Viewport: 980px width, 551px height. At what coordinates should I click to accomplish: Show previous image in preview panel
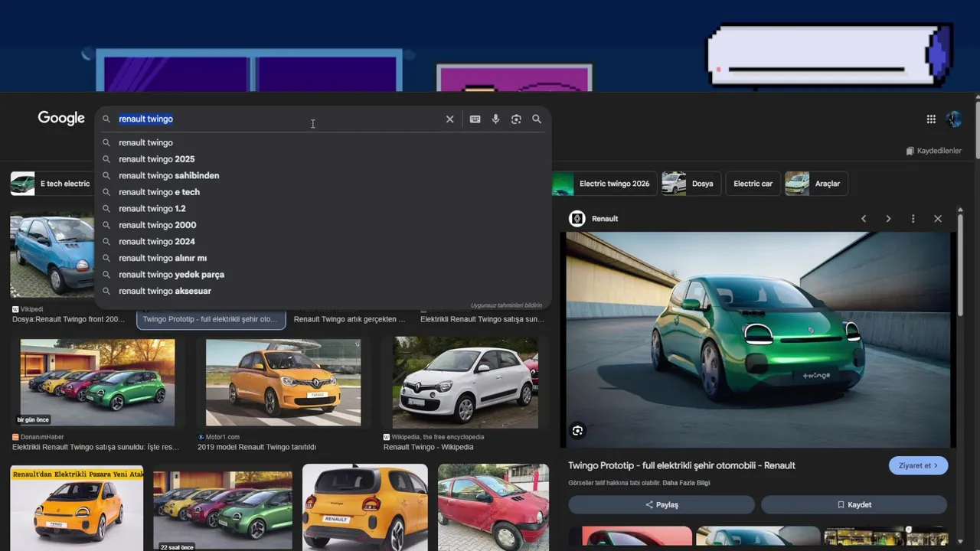[864, 219]
